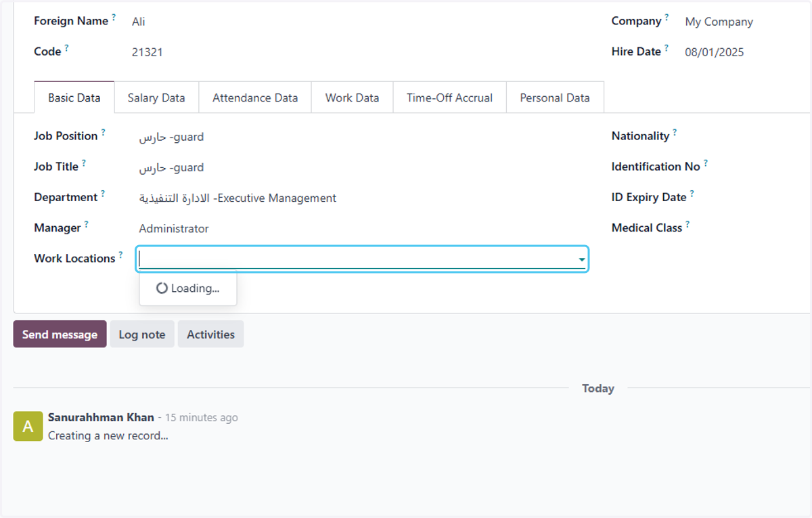Click the Work Locations label
Image resolution: width=812 pixels, height=518 pixels.
[x=74, y=259]
